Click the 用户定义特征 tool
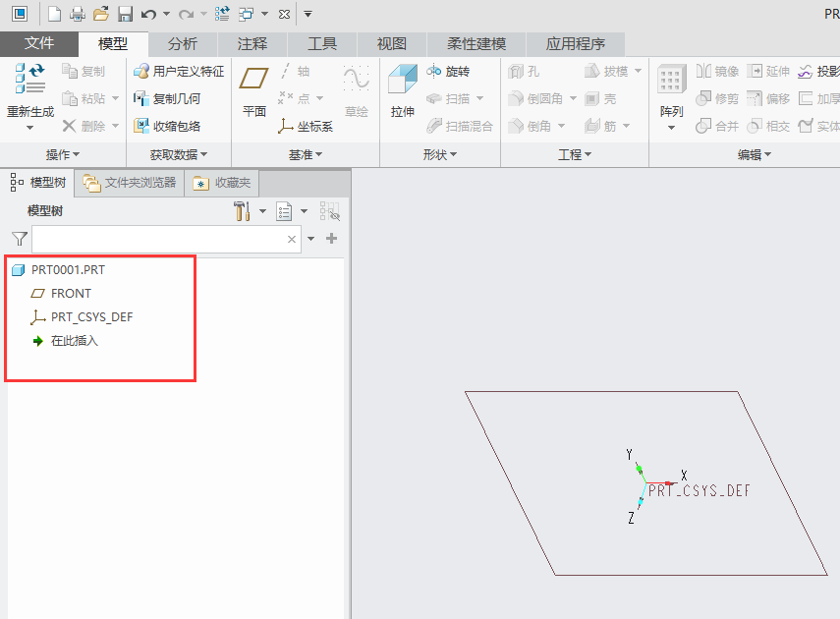This screenshot has height=619, width=840. click(179, 72)
